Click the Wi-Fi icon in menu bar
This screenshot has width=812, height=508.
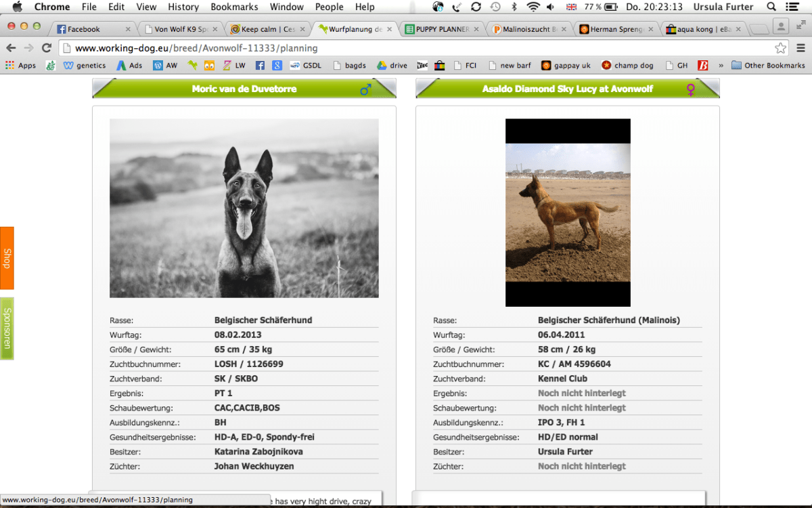click(x=533, y=7)
